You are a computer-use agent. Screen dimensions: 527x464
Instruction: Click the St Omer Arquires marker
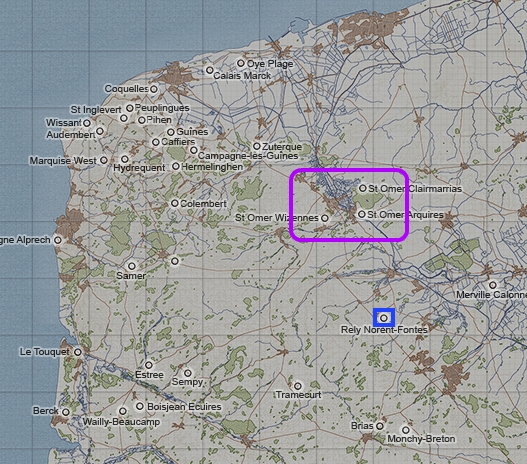(361, 214)
